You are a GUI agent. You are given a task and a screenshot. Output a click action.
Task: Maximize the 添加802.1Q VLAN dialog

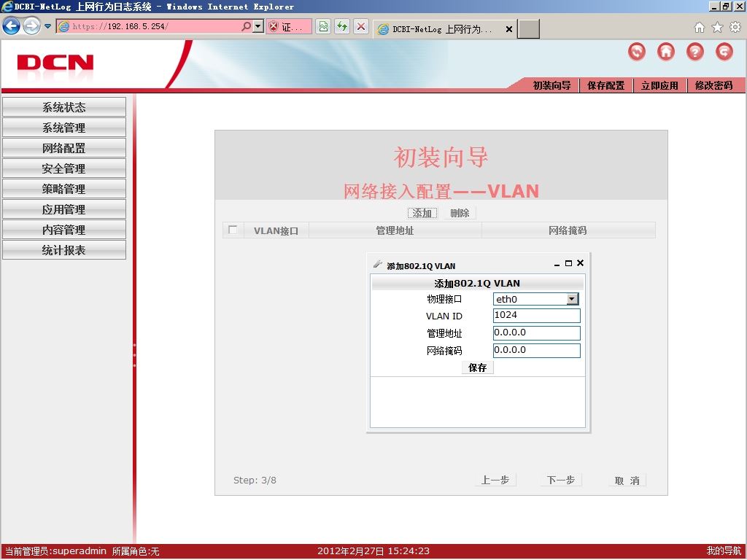click(x=568, y=263)
